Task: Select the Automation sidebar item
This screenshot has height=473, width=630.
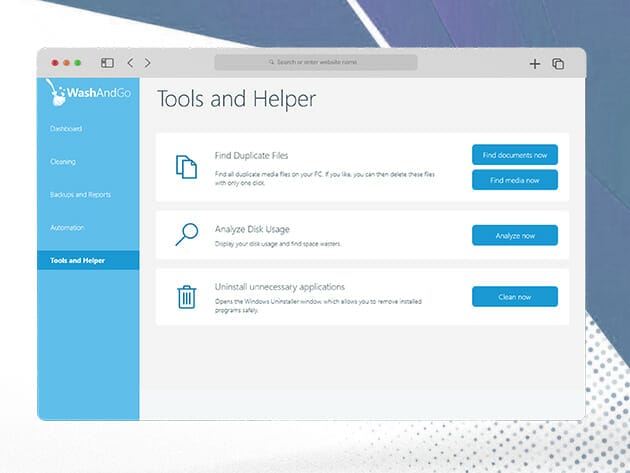Action: pyautogui.click(x=68, y=227)
